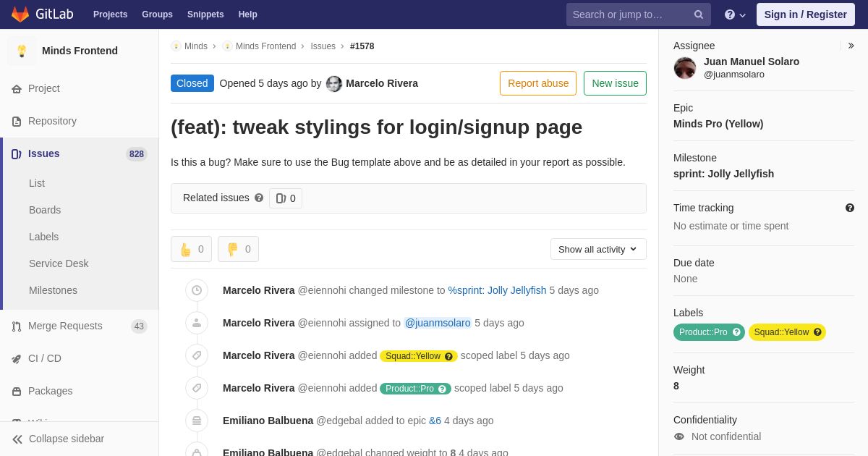868x456 pixels.
Task: Open the help question mark menu
Action: [x=735, y=14]
